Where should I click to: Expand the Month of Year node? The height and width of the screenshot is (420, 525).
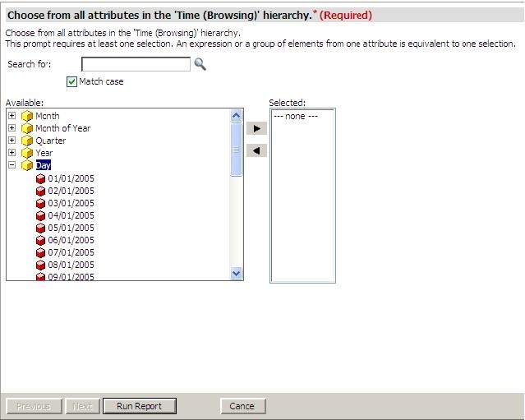coord(12,128)
